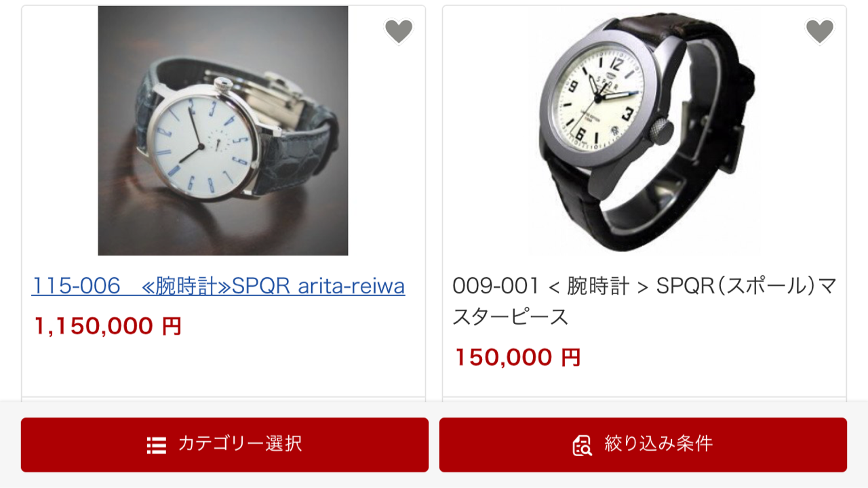
Task: Click empty area under the 150,000 円 price
Action: pyautogui.click(x=644, y=384)
